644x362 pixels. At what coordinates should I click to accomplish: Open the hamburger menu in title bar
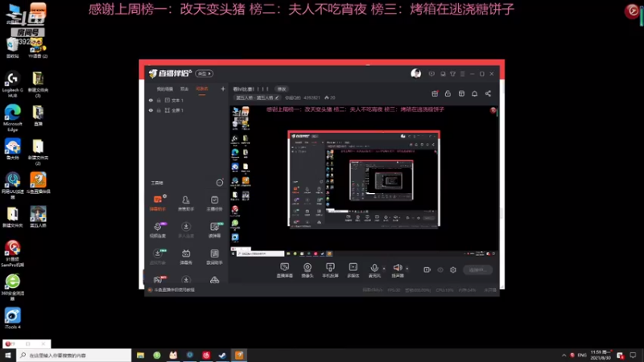(x=462, y=74)
